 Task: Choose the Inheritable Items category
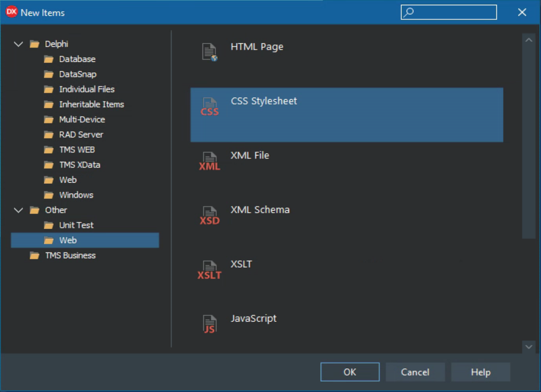point(91,104)
